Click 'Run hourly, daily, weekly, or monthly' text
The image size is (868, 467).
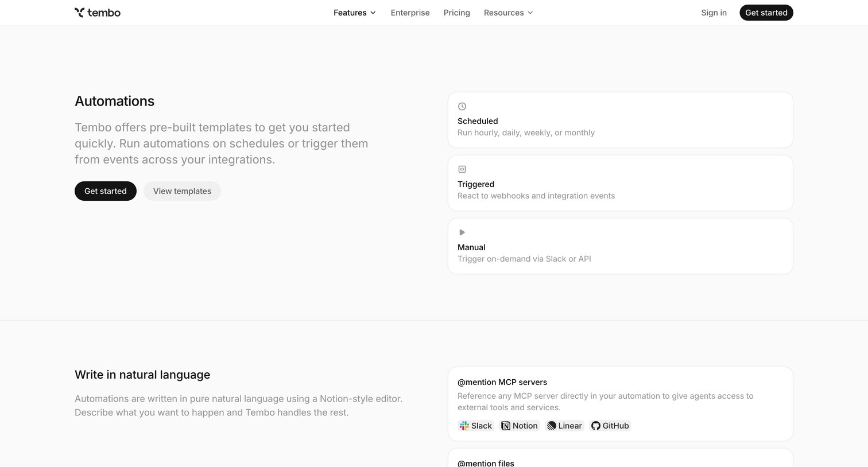pyautogui.click(x=526, y=133)
